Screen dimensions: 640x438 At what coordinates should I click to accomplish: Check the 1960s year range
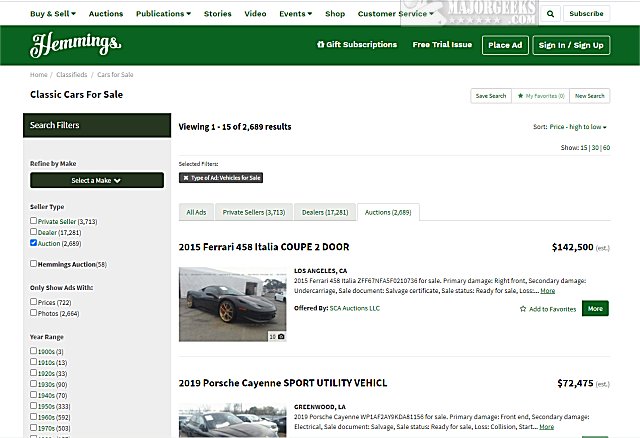tap(33, 417)
